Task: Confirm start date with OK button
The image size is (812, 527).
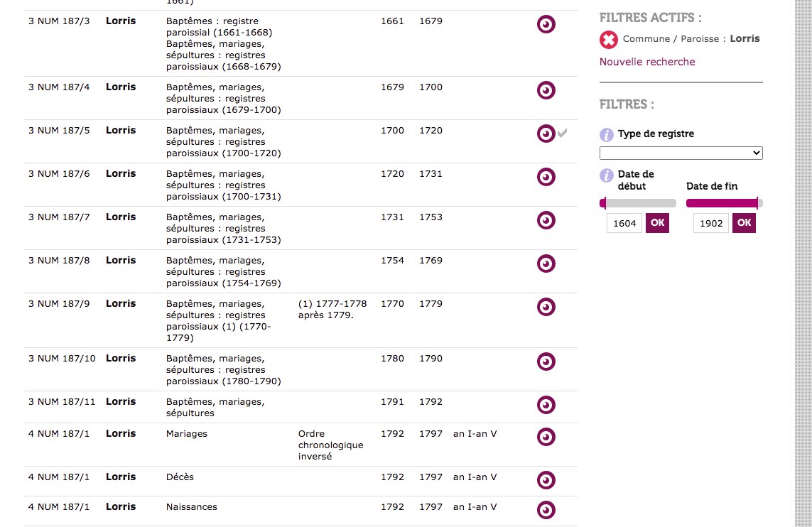Action: click(x=657, y=223)
